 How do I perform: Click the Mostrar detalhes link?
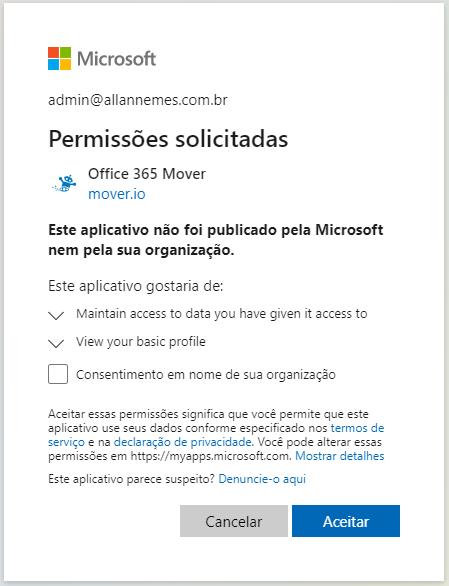tap(339, 456)
